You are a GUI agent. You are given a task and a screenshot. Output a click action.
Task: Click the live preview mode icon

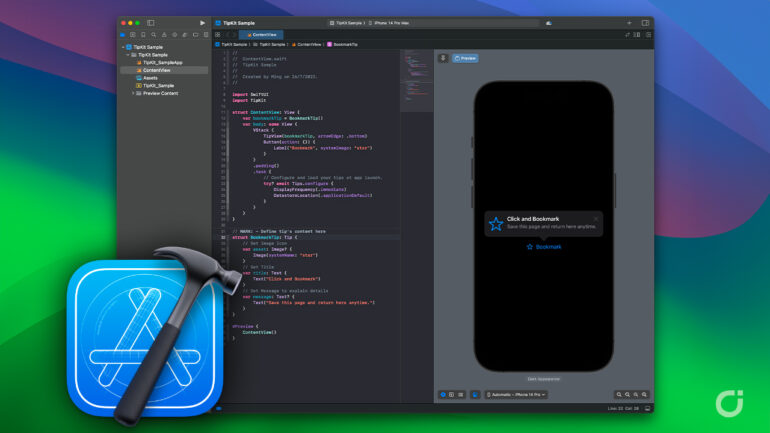[443, 395]
